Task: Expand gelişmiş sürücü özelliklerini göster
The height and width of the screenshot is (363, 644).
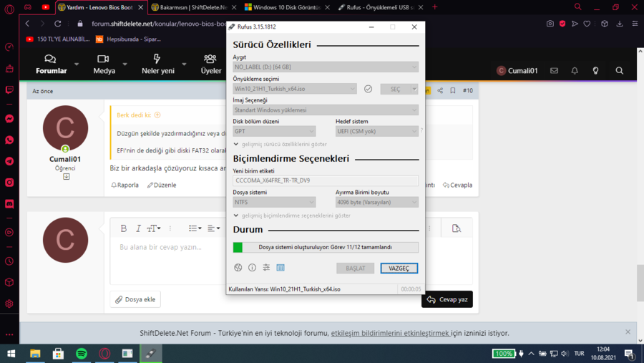Action: click(280, 145)
